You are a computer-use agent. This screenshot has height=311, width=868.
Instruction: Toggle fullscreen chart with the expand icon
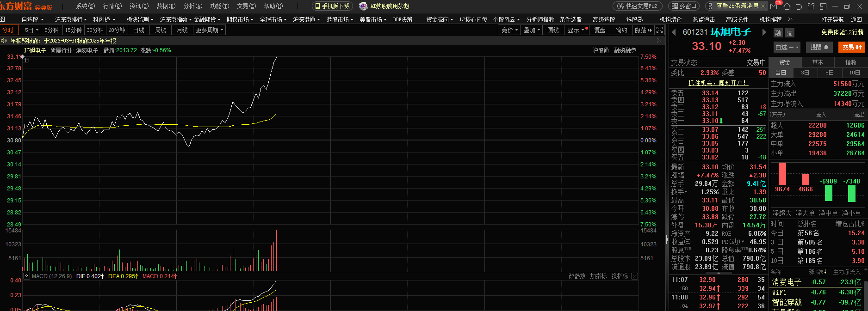660,30
